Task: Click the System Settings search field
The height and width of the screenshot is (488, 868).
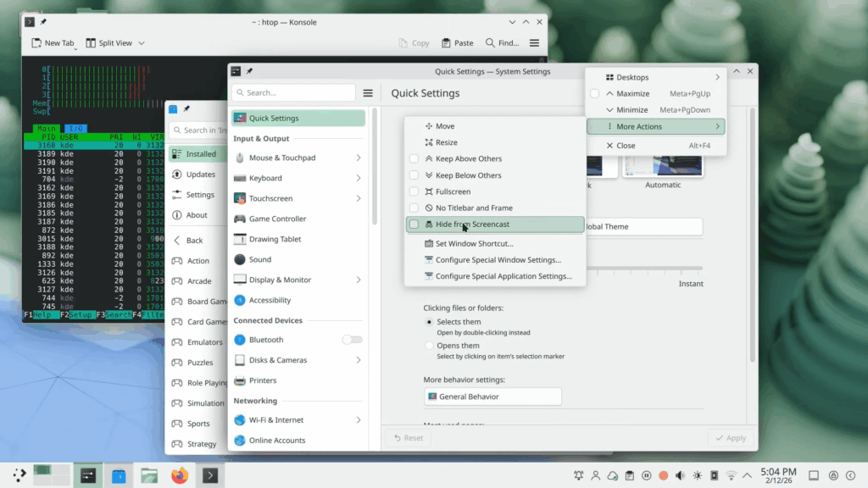Action: click(x=293, y=93)
